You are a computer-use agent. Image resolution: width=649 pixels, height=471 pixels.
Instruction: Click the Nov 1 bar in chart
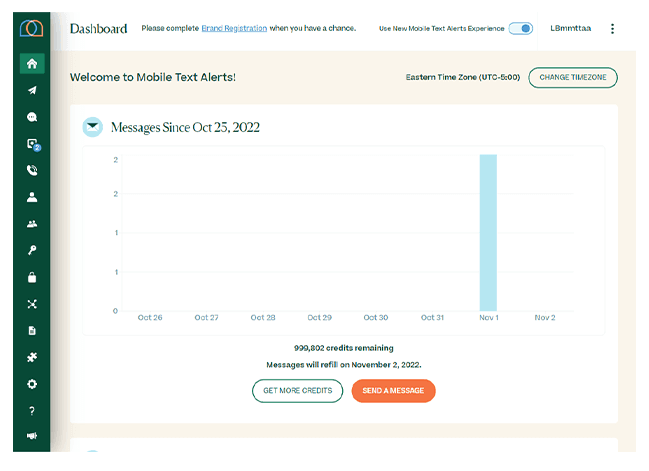point(488,232)
